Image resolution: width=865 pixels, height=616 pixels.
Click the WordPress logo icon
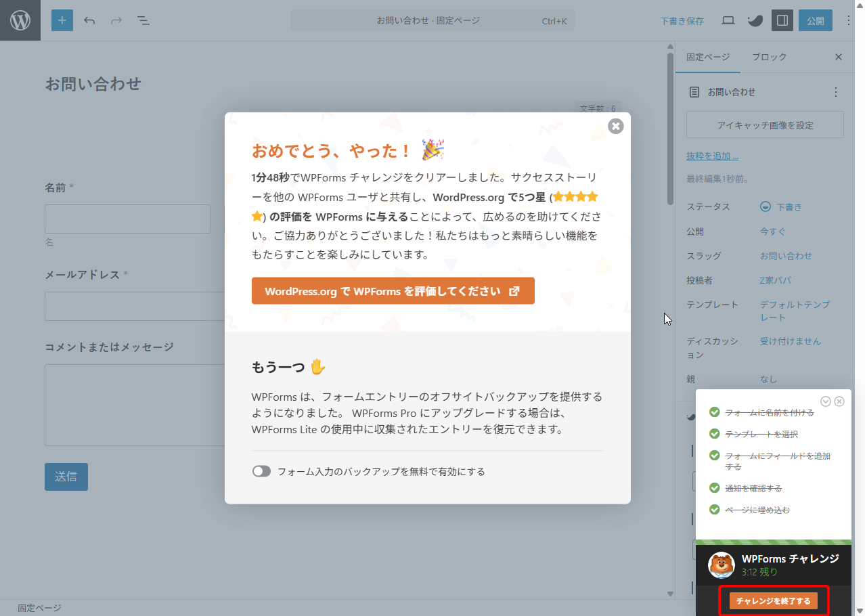[x=20, y=20]
